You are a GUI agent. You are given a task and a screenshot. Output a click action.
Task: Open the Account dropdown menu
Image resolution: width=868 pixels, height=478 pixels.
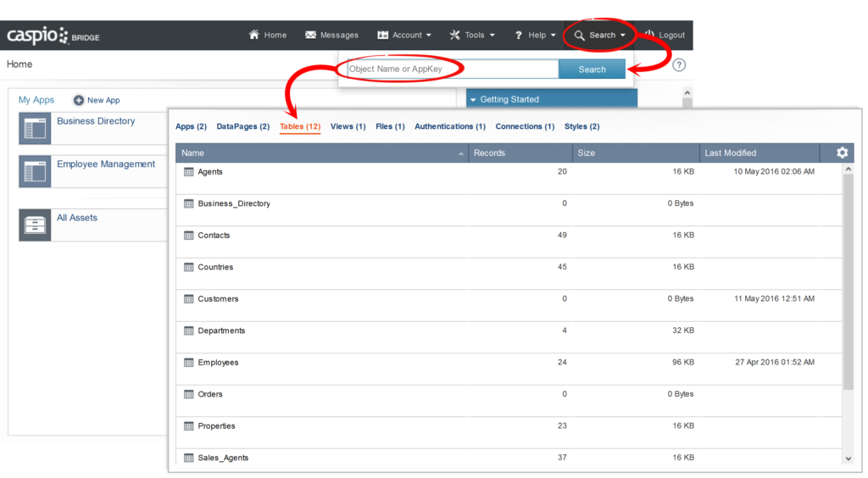coord(404,36)
